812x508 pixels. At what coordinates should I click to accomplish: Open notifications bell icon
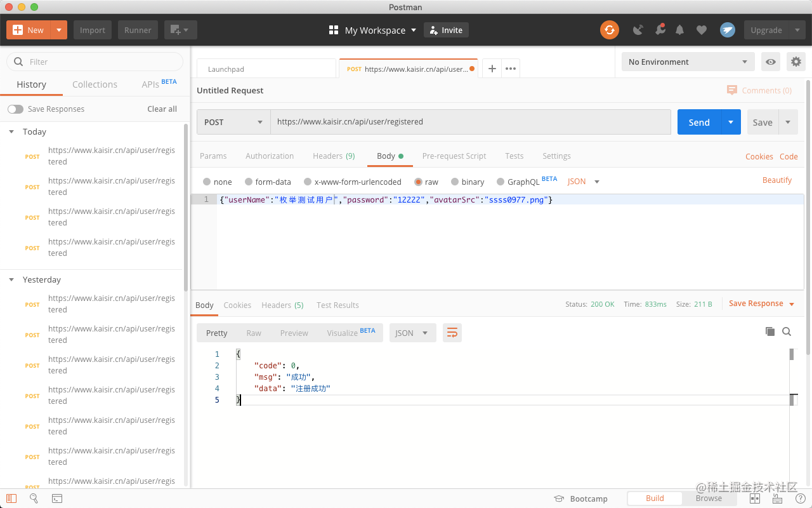680,30
